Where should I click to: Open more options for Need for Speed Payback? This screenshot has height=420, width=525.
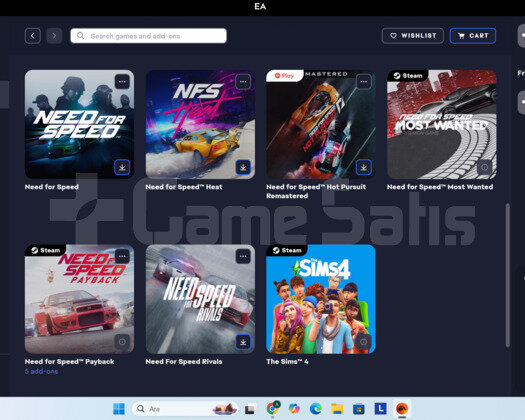[122, 257]
